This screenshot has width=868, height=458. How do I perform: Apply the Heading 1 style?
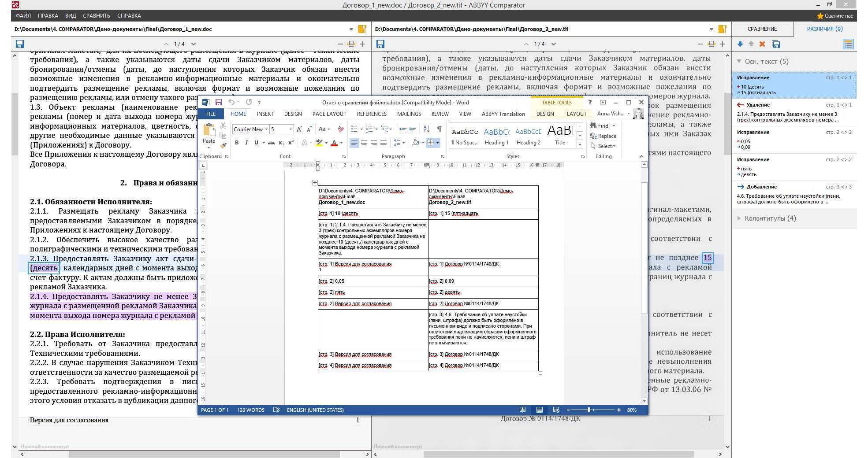[496, 136]
